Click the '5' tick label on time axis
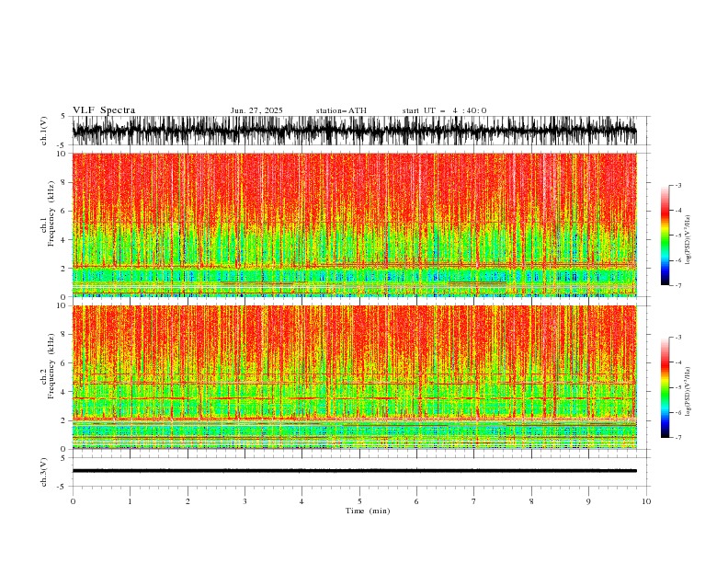Screen dimensions: 728x563 click(x=359, y=501)
